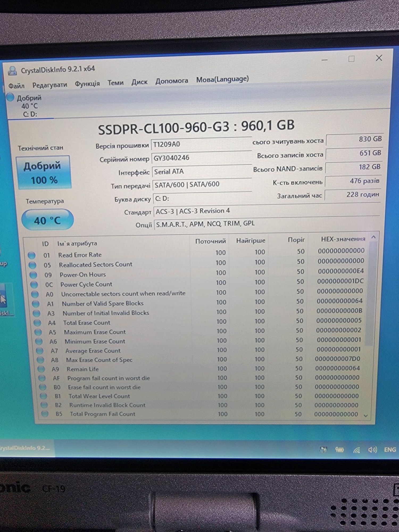
Task: Click the status icon for Max Erase Count of Spec
Action: point(40,360)
